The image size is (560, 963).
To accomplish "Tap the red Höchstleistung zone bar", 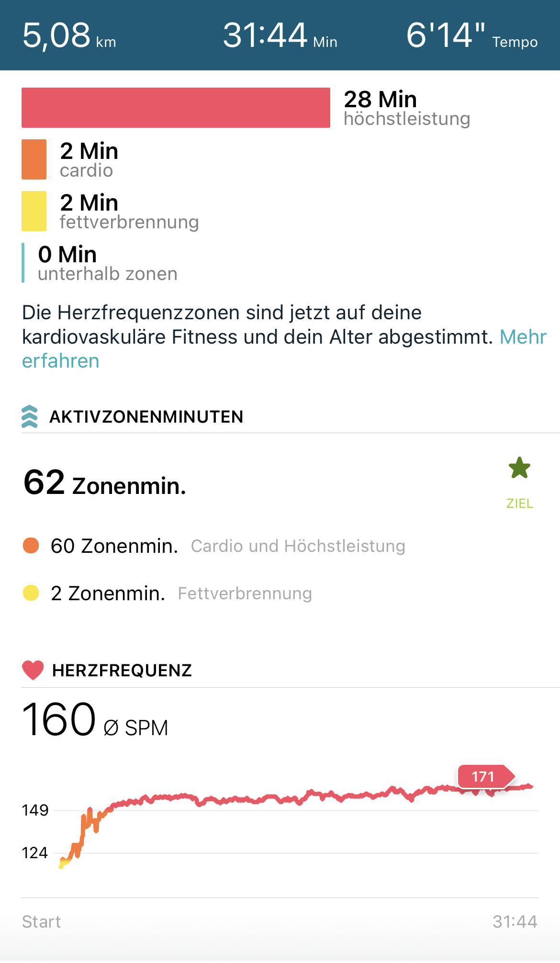I will (176, 108).
